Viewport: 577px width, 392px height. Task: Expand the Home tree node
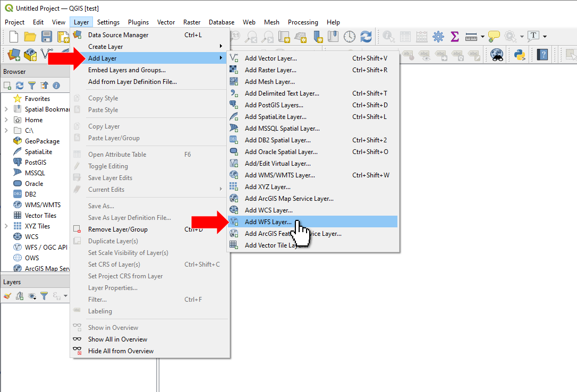tap(6, 120)
